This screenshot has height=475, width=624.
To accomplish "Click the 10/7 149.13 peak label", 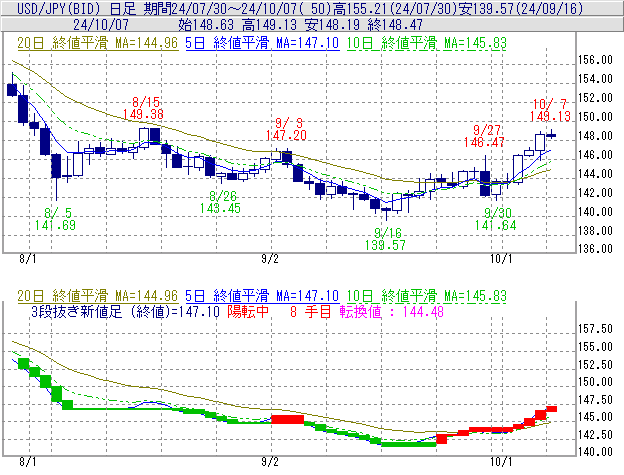I will [550, 110].
